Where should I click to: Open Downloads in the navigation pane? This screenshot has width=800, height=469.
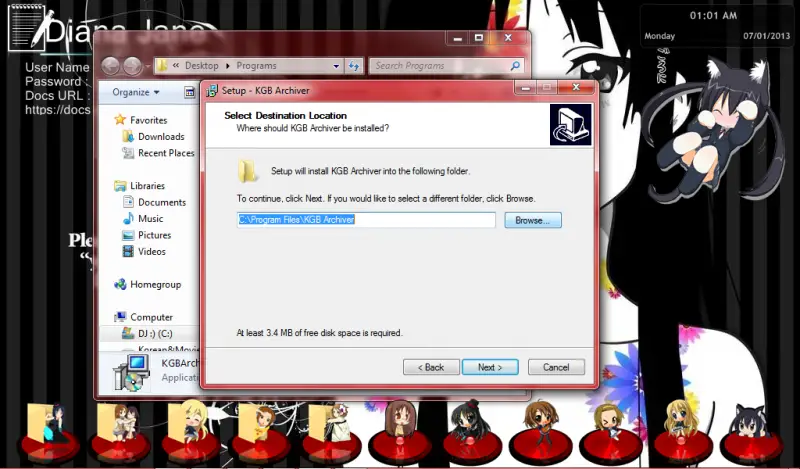(x=161, y=137)
